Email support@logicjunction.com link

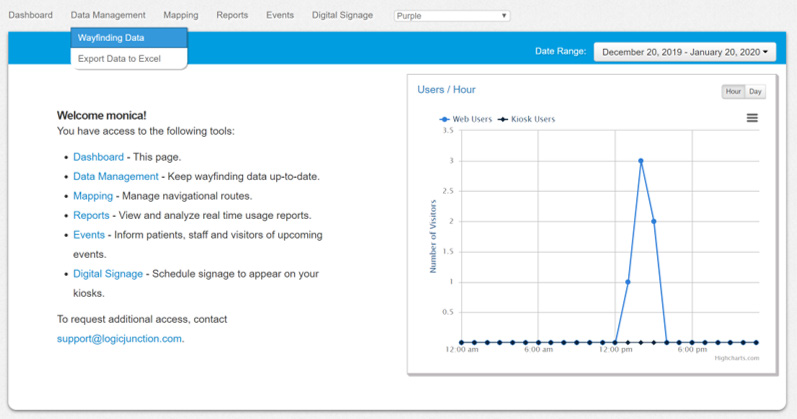[x=119, y=339]
